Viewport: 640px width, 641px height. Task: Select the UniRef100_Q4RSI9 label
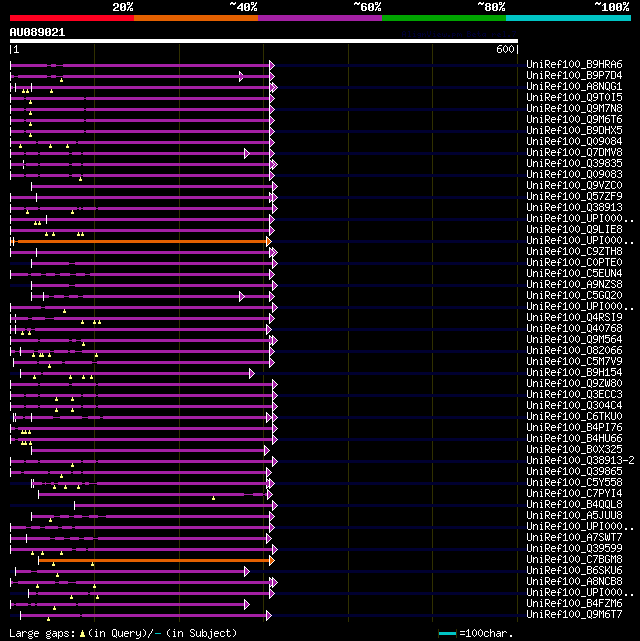pyautogui.click(x=574, y=318)
